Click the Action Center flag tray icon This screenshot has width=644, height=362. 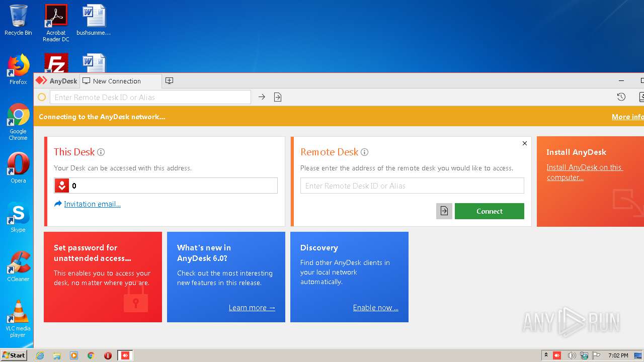pyautogui.click(x=596, y=355)
